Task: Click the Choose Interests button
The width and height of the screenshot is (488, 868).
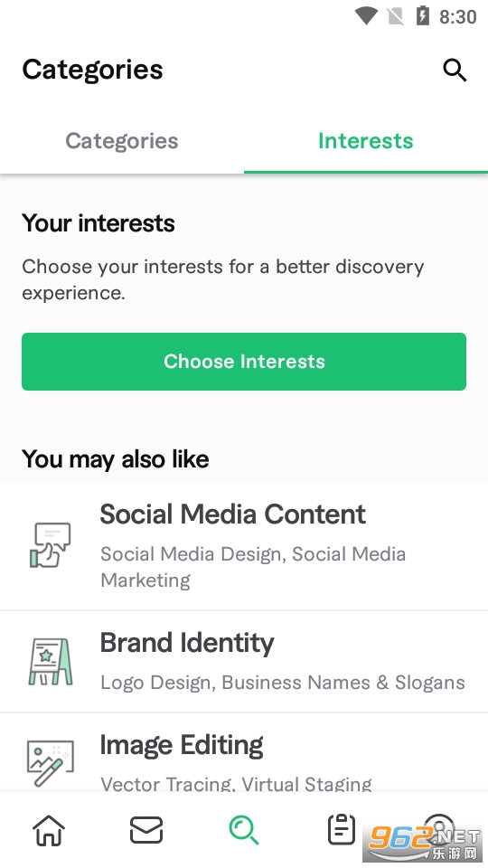Action: click(244, 362)
